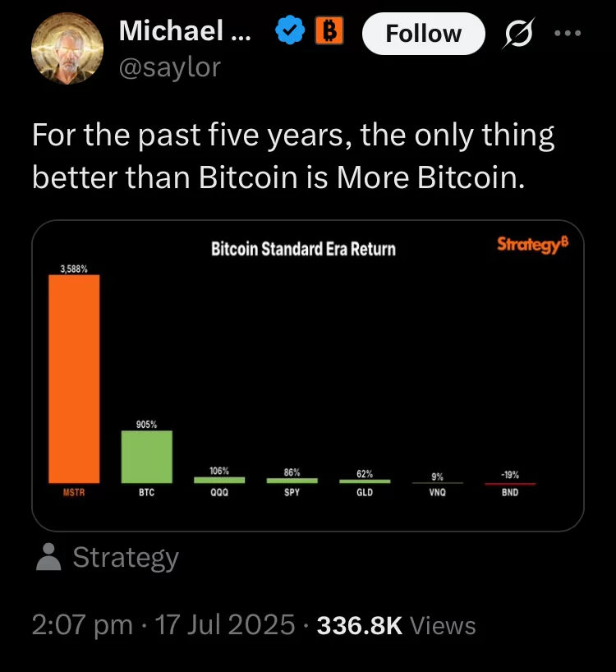Click the orange MSTR bar

pos(74,379)
